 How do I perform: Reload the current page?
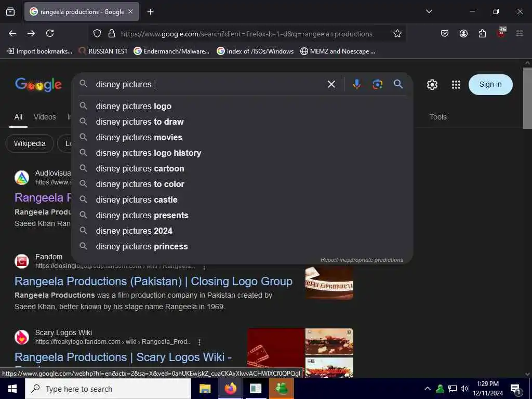(50, 33)
